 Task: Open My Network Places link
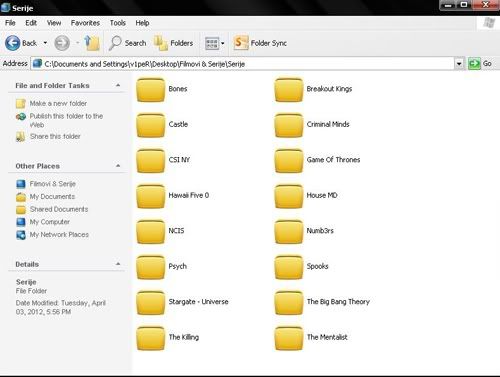coord(59,234)
